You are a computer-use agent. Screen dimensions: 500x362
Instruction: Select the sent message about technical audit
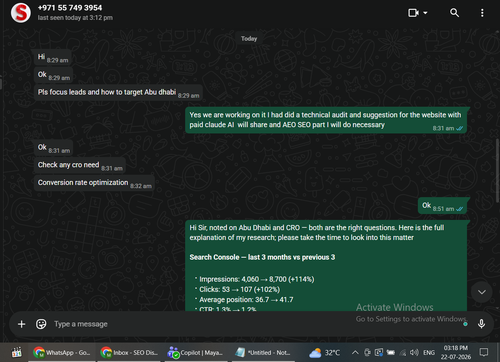click(326, 120)
